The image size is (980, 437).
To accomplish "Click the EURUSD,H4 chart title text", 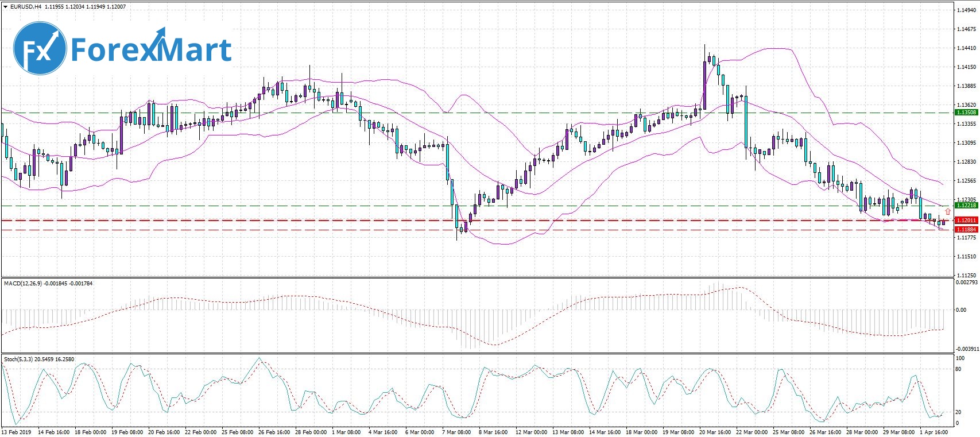I will (25, 7).
